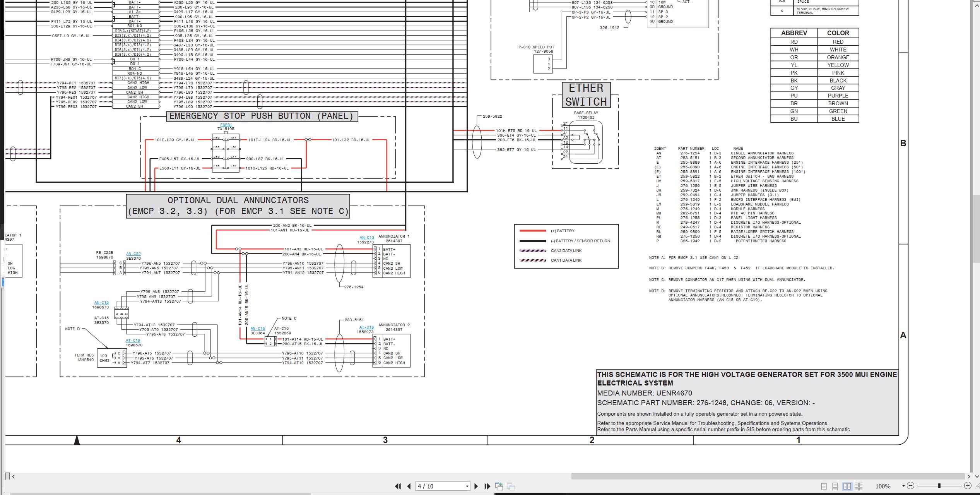Click the previous view icon
This screenshot has width=980, height=495.
pyautogui.click(x=499, y=486)
